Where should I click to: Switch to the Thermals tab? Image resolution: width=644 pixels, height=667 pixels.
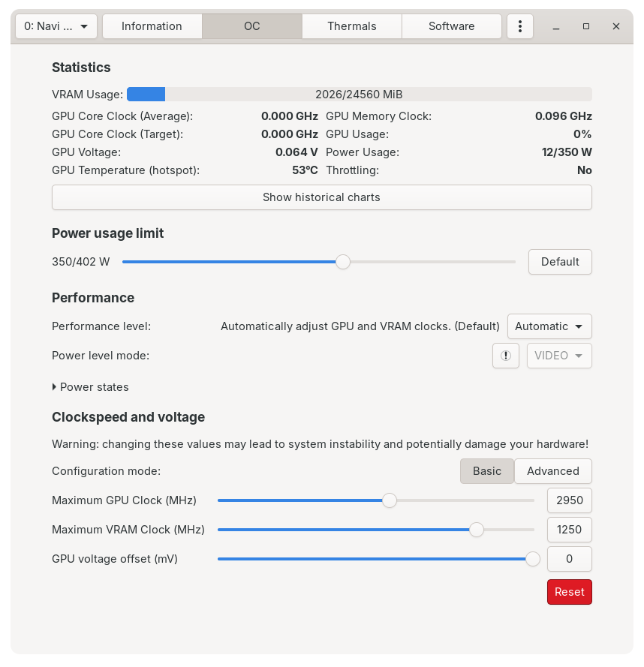tap(351, 26)
